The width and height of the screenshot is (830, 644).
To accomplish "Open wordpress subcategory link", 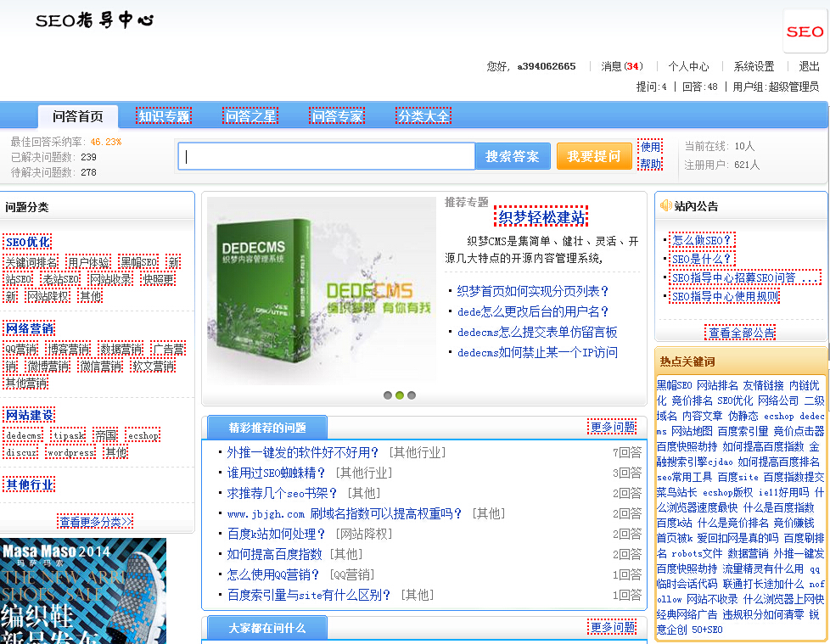I will pyautogui.click(x=71, y=452).
